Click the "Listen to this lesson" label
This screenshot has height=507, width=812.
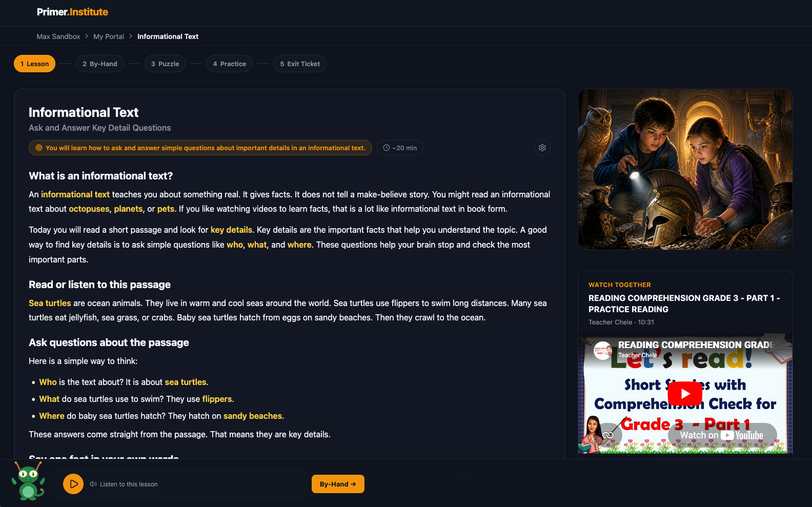click(x=129, y=484)
